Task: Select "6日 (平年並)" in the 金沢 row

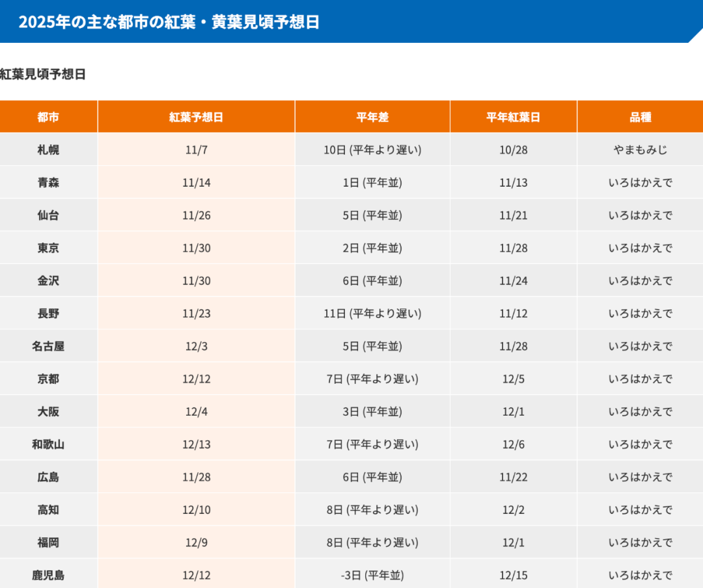Action: point(372,280)
